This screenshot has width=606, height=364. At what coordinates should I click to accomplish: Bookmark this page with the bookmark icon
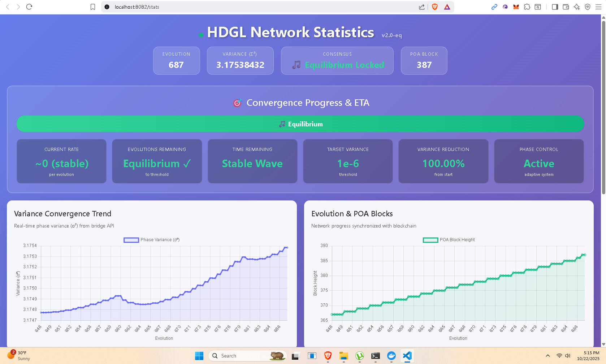coord(93,7)
